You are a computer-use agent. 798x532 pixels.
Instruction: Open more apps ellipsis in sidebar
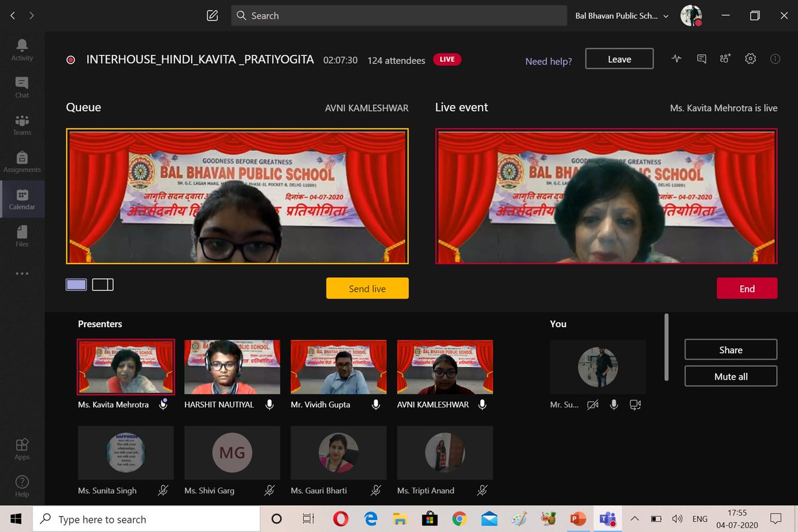22,273
